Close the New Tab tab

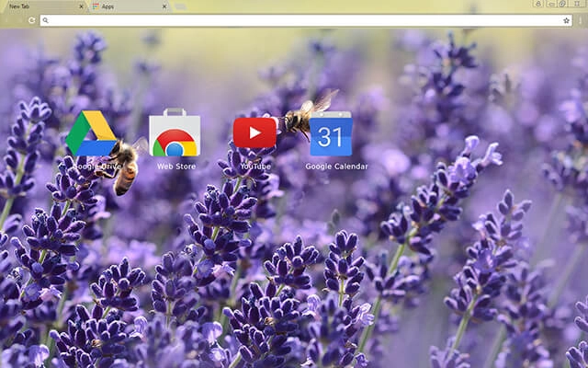pos(82,6)
